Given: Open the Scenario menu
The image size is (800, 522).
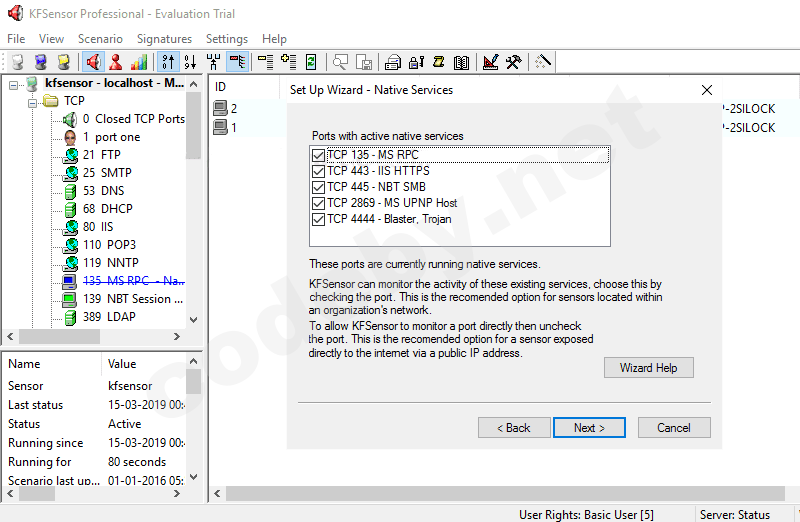Looking at the screenshot, I should 100,39.
